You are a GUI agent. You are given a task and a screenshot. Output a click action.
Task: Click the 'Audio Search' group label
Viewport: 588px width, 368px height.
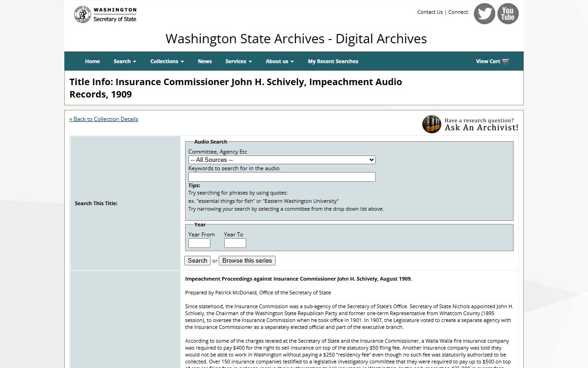point(210,142)
